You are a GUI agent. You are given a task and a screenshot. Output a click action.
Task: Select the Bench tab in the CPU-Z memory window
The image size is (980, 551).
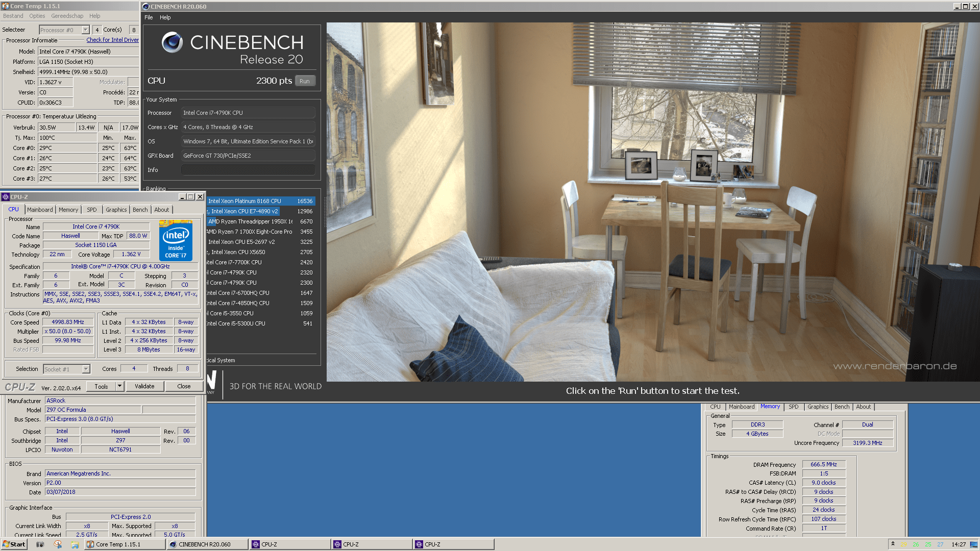[x=842, y=407]
